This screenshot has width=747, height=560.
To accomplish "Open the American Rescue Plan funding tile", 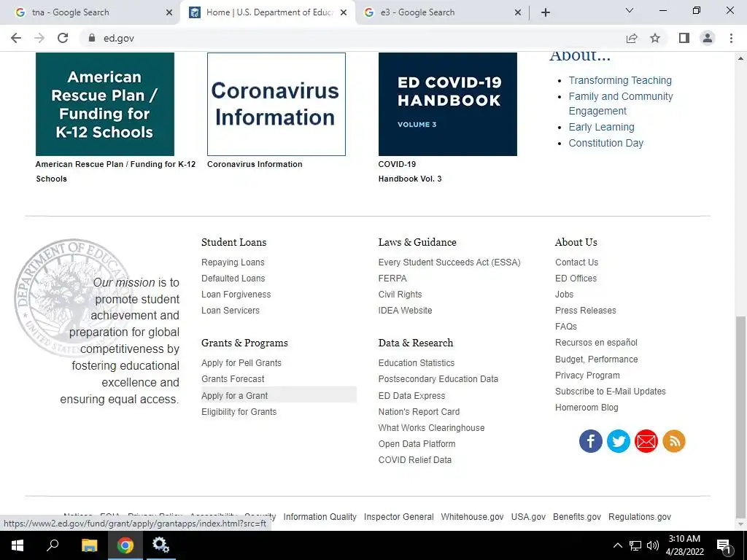I will [105, 104].
